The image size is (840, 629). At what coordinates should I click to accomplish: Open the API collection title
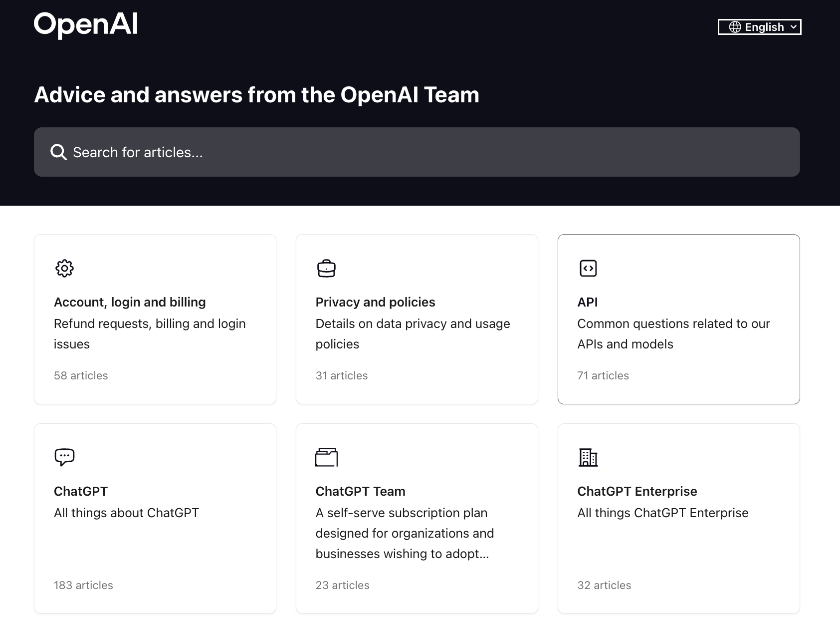587,302
